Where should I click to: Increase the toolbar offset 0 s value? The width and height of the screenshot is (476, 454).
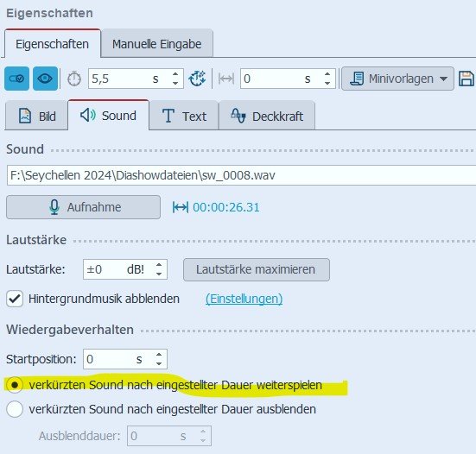327,74
